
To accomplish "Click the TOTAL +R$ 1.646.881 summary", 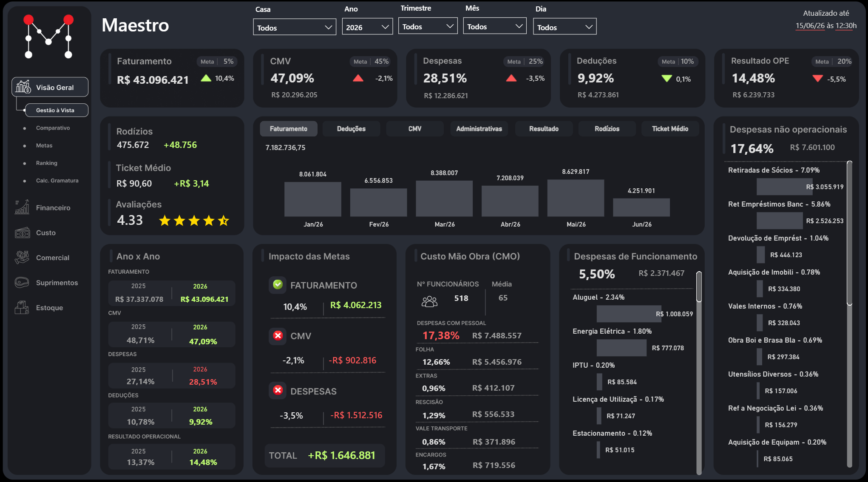I will 324,456.
